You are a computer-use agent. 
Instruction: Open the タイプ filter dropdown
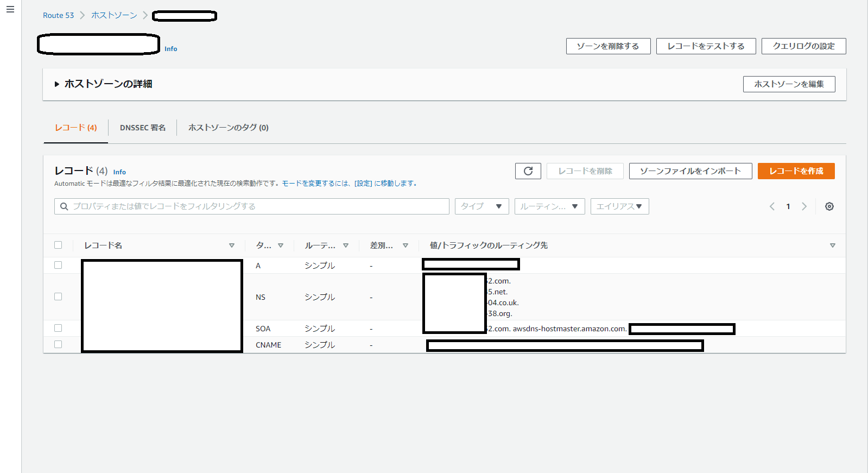click(482, 206)
